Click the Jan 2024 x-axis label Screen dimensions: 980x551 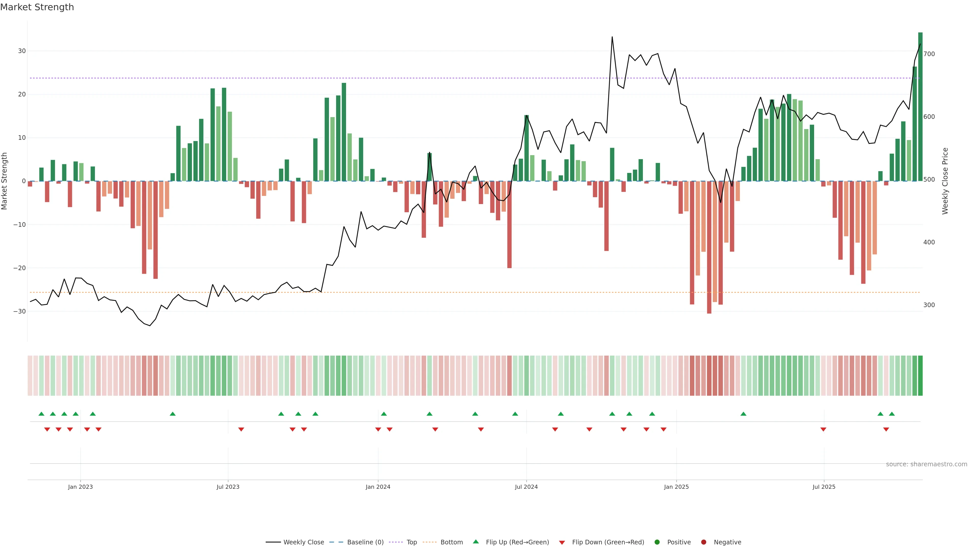[378, 487]
